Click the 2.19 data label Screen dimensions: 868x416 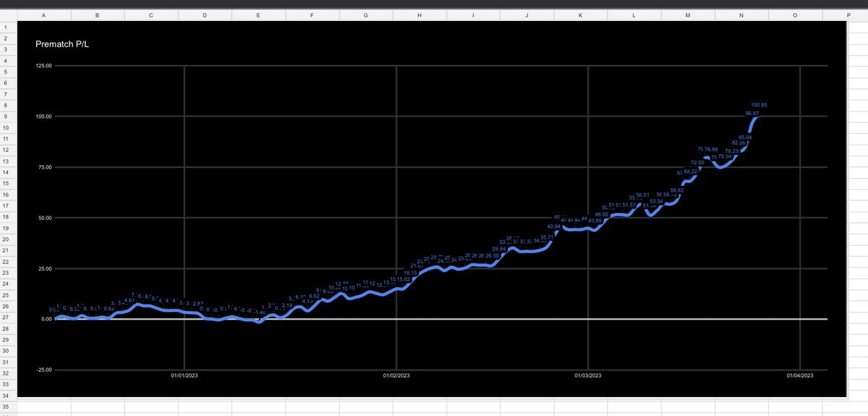click(287, 305)
